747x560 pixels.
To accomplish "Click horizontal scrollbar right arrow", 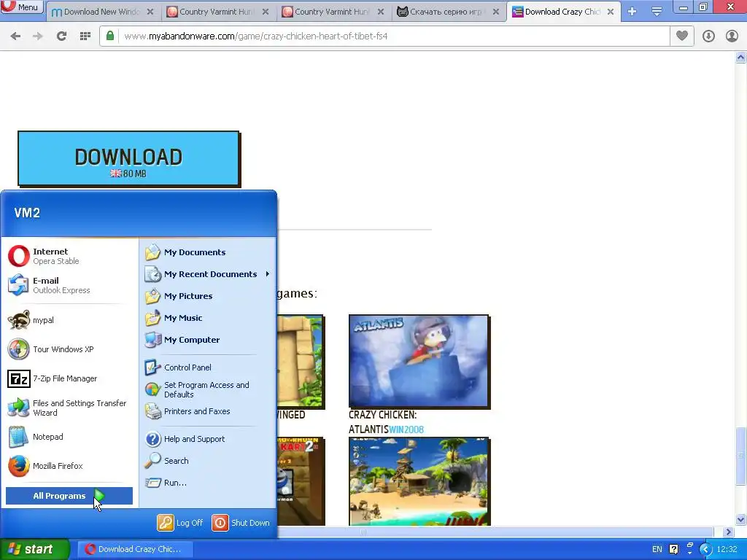I will coord(728,532).
